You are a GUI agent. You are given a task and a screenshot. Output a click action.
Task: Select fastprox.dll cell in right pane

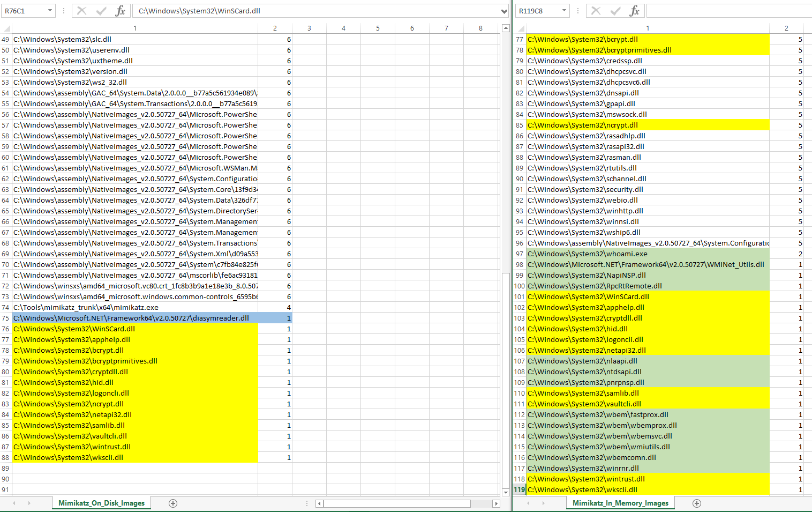coord(648,414)
